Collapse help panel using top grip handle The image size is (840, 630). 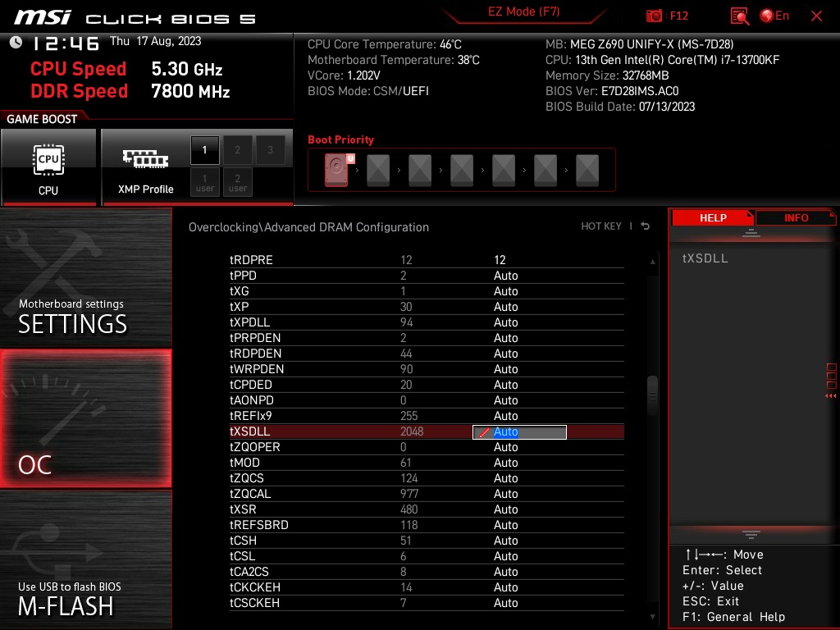(751, 233)
